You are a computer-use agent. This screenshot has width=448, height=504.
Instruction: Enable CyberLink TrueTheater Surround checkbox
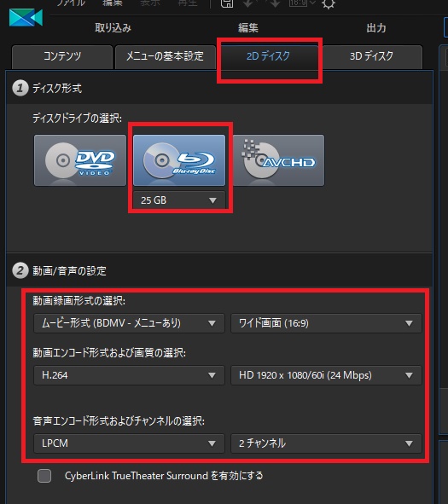44,476
